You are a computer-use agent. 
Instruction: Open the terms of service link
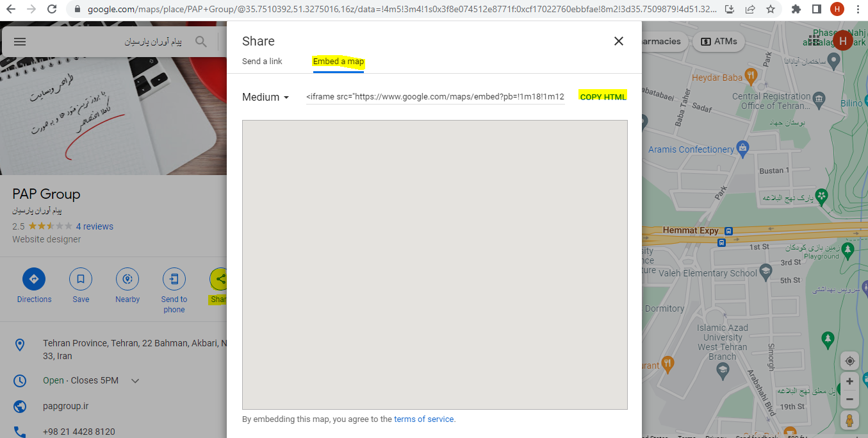pyautogui.click(x=424, y=419)
